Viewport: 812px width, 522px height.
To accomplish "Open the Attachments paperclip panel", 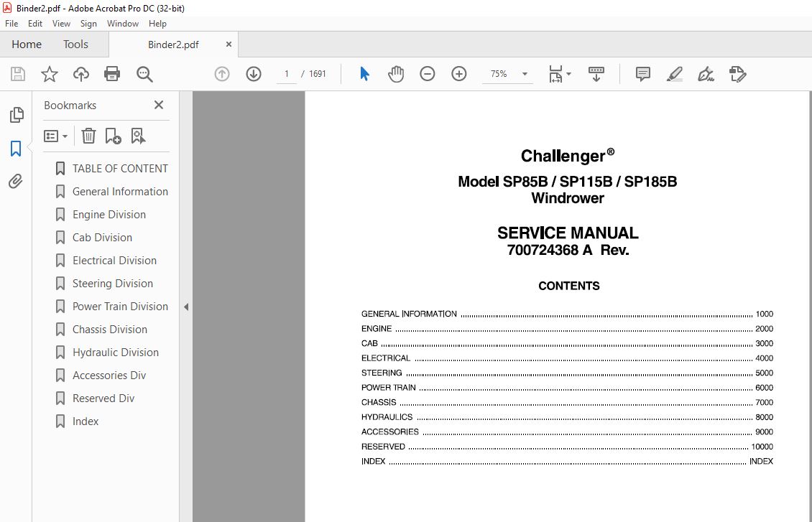I will [x=16, y=182].
